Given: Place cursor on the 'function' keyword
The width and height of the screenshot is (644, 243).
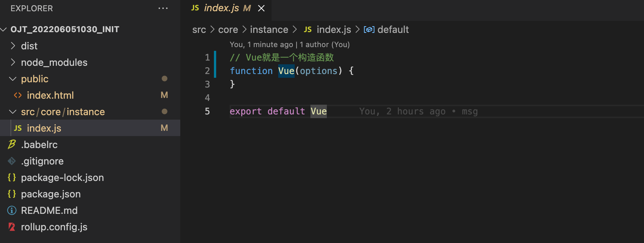Looking at the screenshot, I should [251, 71].
